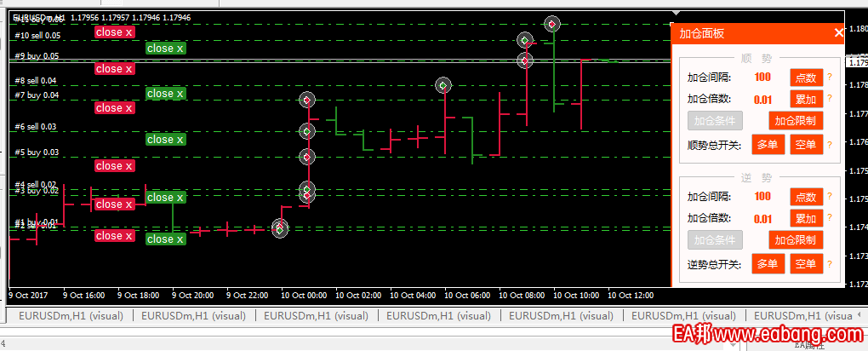Image resolution: width=868 pixels, height=351 pixels.
Task: Edit the 100 interval value in 顺势 section
Action: (762, 77)
